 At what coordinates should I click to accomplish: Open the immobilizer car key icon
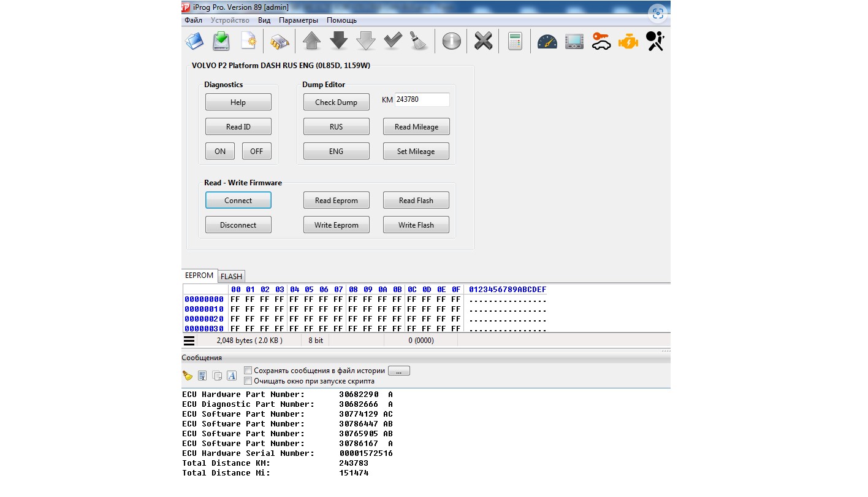[x=601, y=41]
